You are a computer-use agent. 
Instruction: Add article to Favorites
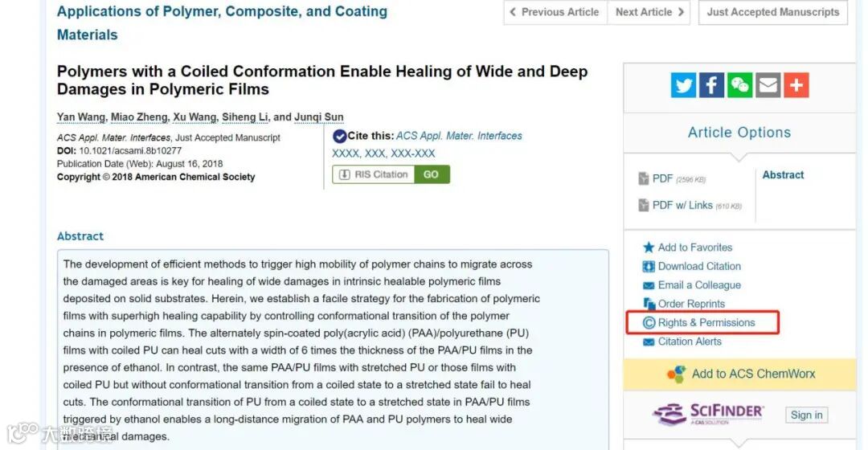pos(694,247)
